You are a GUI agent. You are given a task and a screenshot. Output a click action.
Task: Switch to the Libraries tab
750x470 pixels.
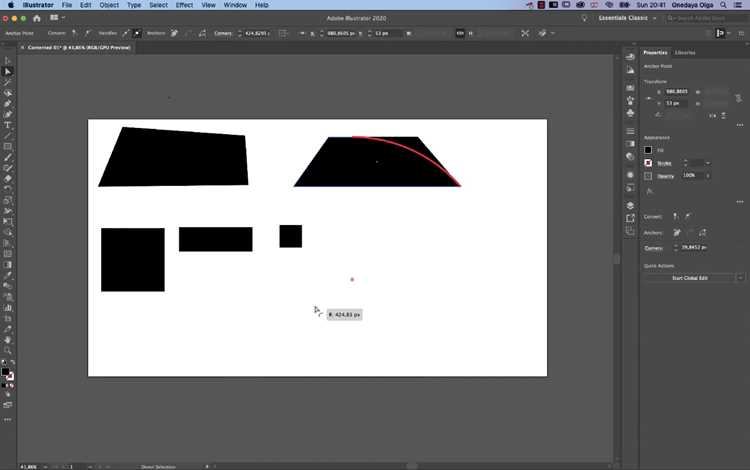coord(685,53)
